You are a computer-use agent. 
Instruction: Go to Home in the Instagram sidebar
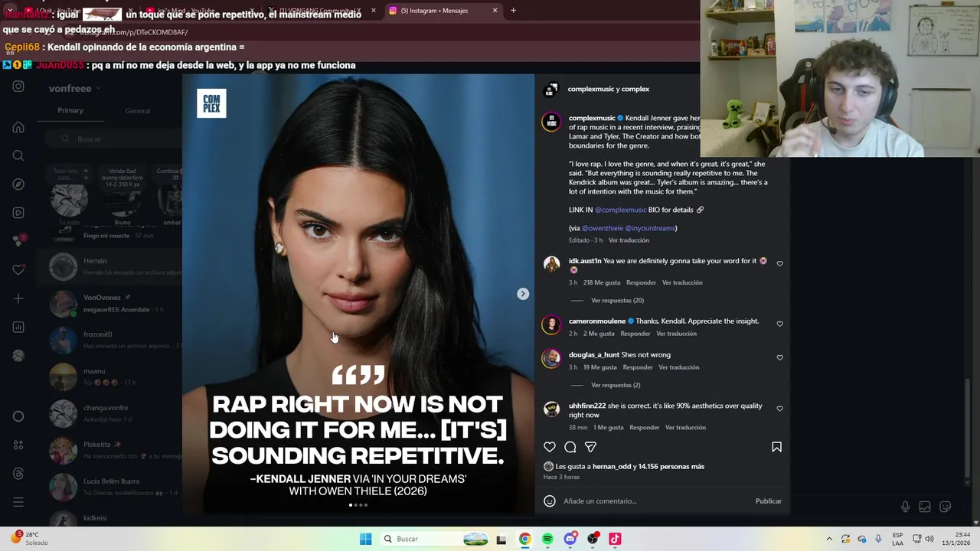(18, 127)
